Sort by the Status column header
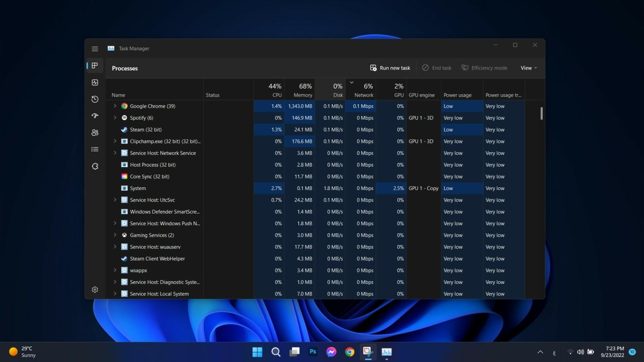644x362 pixels. pyautogui.click(x=228, y=90)
